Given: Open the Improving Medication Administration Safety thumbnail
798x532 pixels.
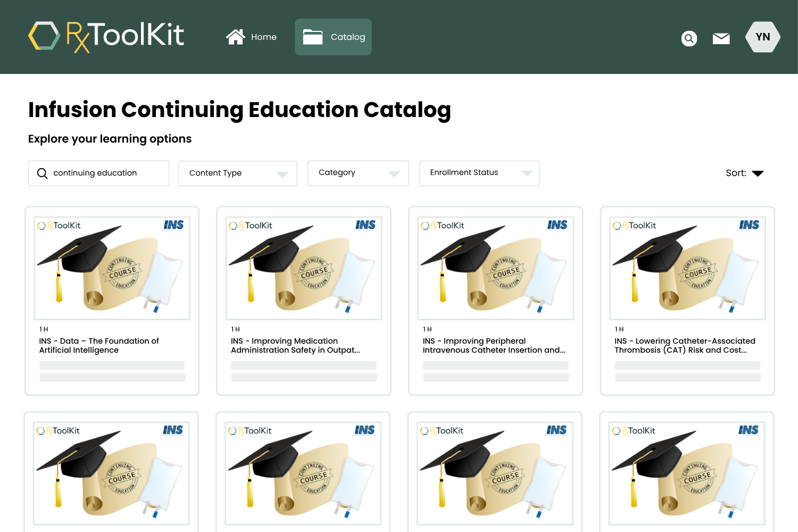Looking at the screenshot, I should (304, 268).
